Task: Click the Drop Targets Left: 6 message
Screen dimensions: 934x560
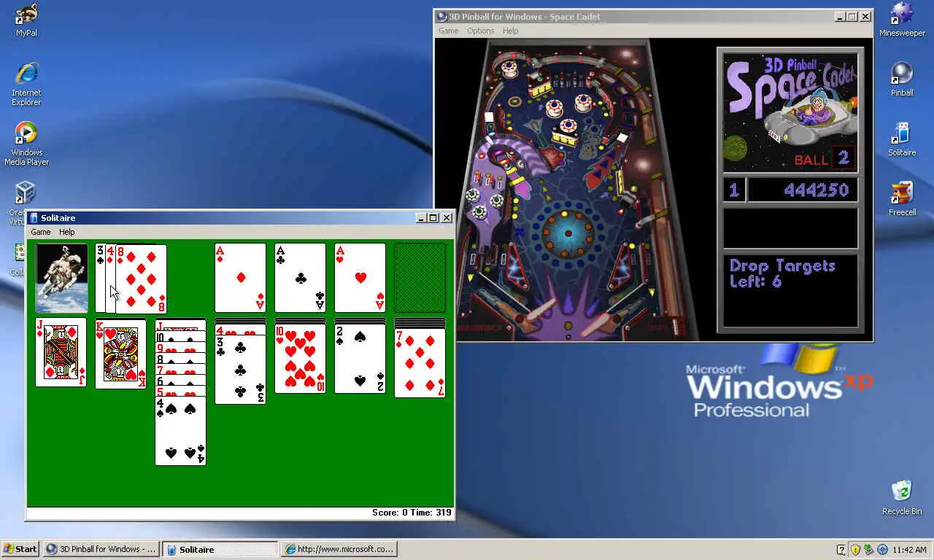Action: [x=790, y=292]
